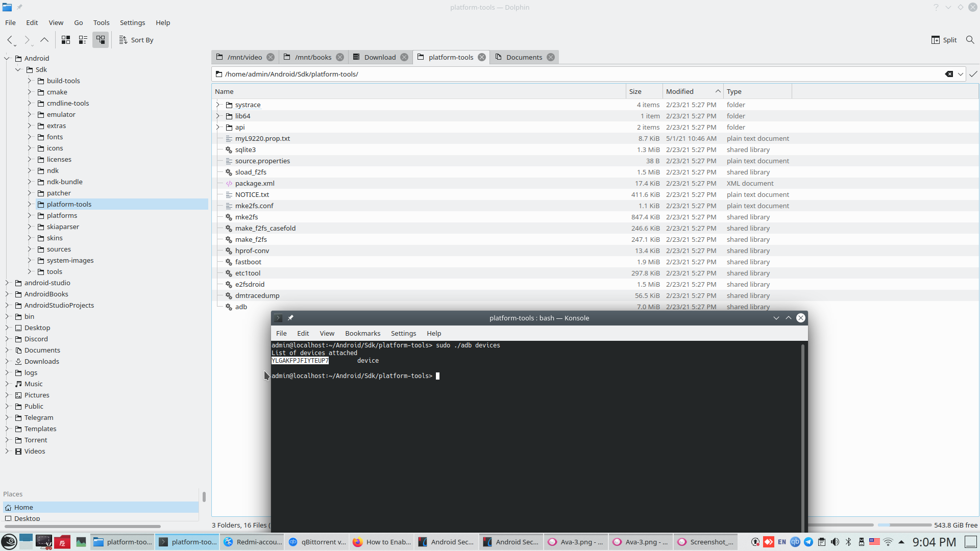Clear the location bar text
This screenshot has height=551, width=980.
(x=949, y=74)
